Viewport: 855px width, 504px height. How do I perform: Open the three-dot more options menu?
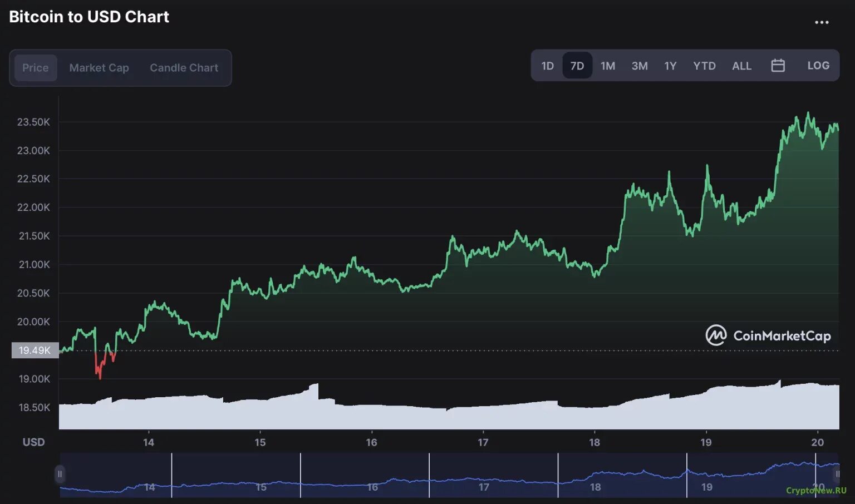822,22
